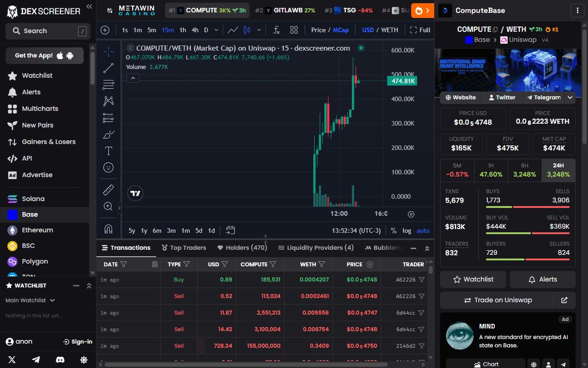This screenshot has height=368, width=588.
Task: Select candlestick chart style
Action: (x=246, y=30)
